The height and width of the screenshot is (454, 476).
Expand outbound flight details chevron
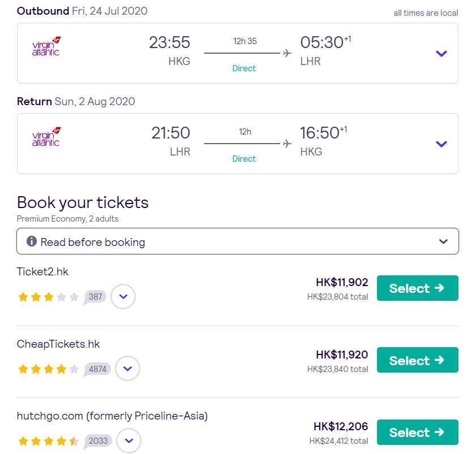pos(441,54)
